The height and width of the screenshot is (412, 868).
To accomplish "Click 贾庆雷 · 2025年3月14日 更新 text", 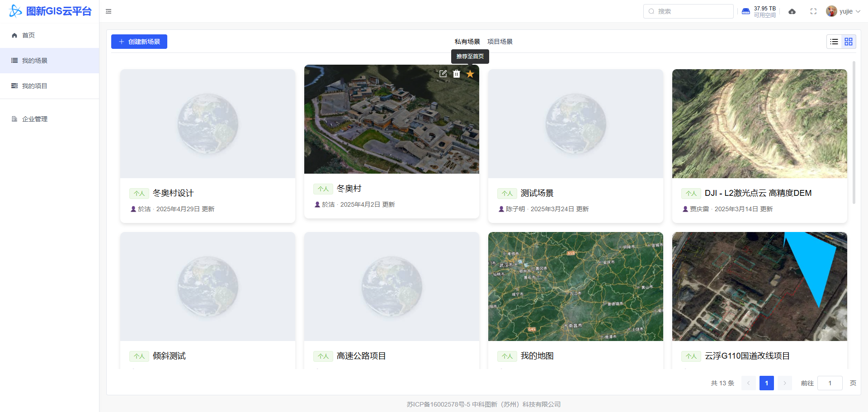I will click(x=731, y=209).
